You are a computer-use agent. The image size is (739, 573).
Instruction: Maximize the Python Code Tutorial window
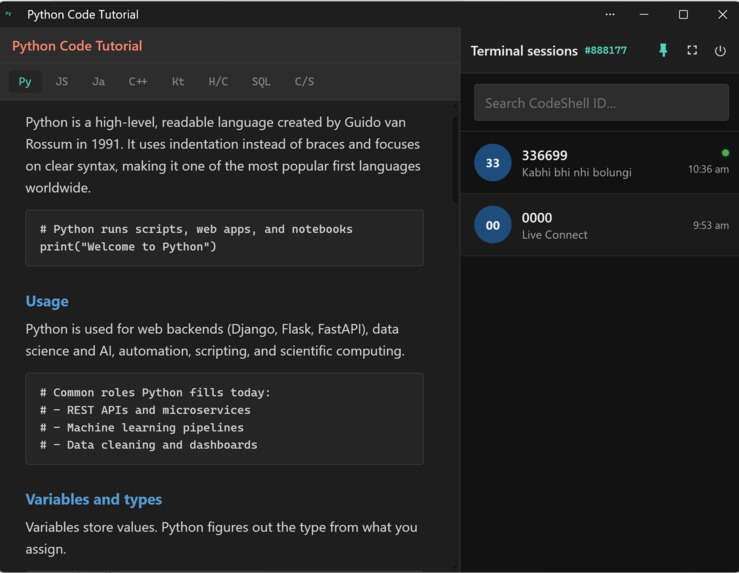683,15
